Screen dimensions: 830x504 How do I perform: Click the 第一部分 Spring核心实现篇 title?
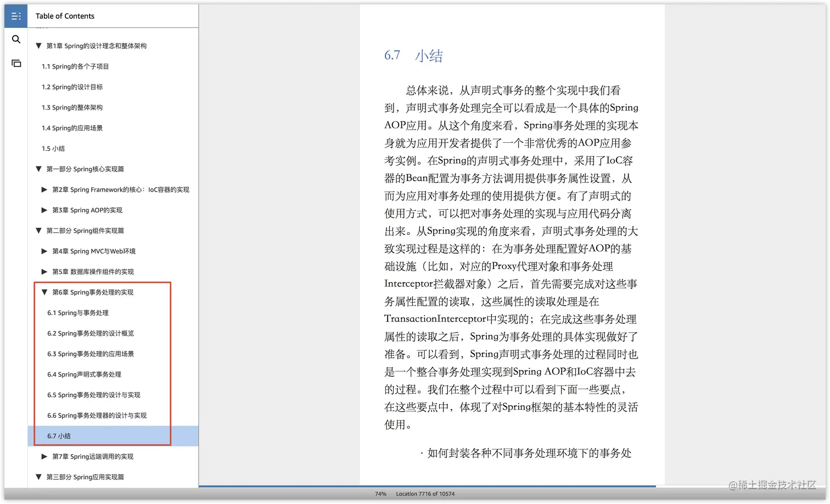coord(85,169)
